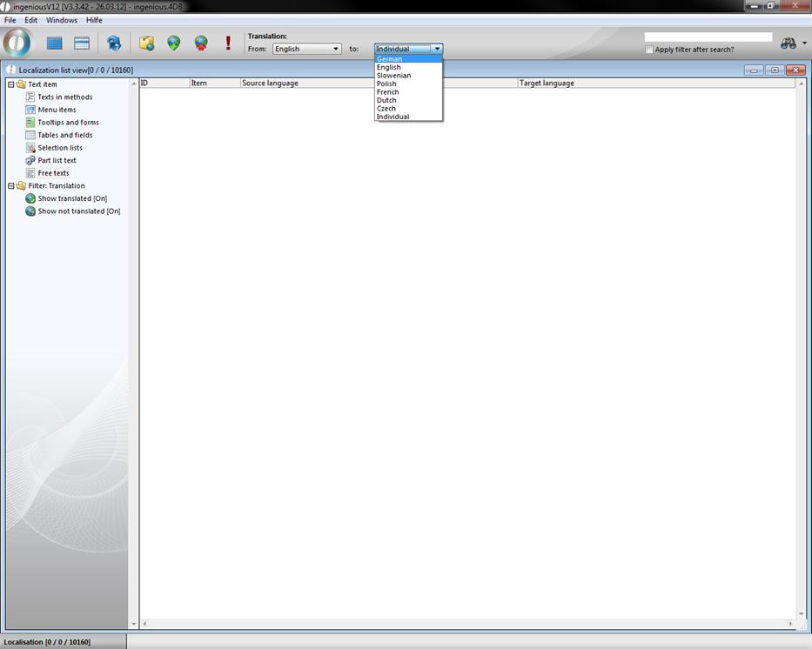Click the blue refresh arrows toolbar icon
812x649 pixels.
[114, 43]
